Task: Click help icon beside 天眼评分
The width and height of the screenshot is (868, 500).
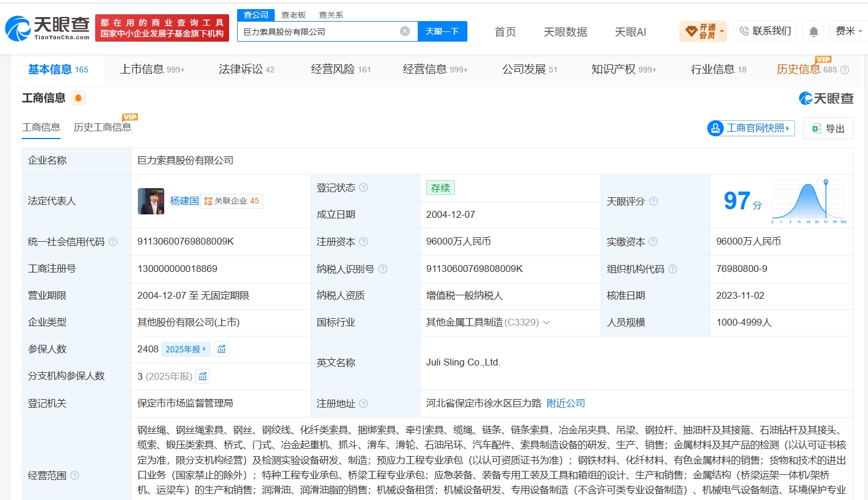Action: tap(654, 201)
